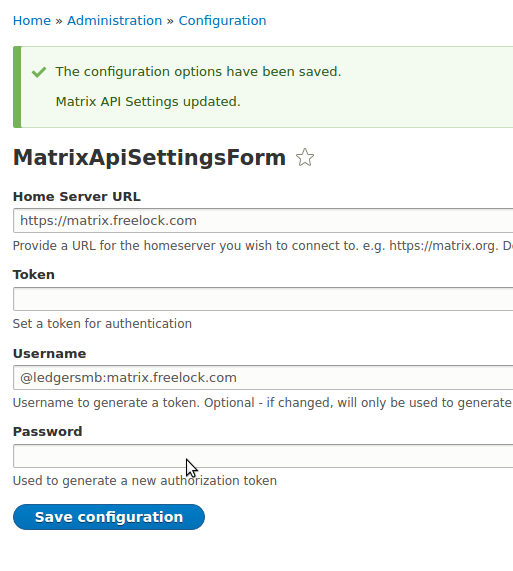This screenshot has width=513, height=571.
Task: Focus the Password input box
Action: pyautogui.click(x=263, y=456)
